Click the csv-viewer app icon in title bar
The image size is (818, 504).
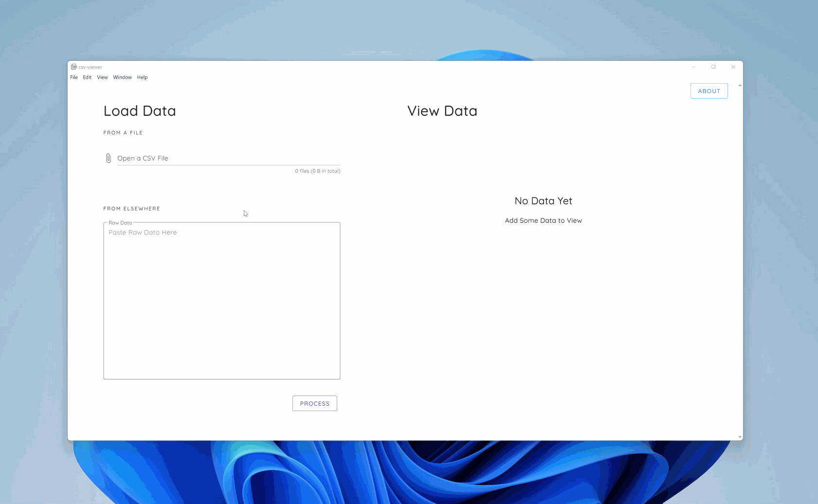(73, 67)
